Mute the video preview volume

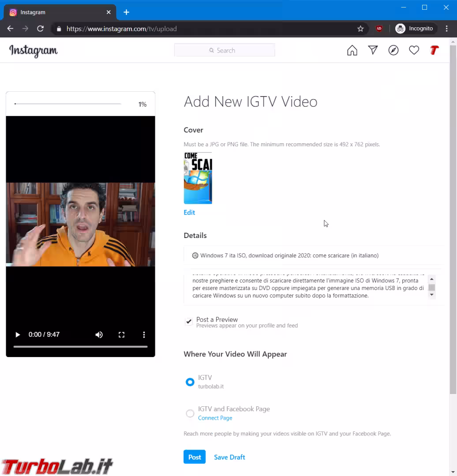(x=99, y=335)
